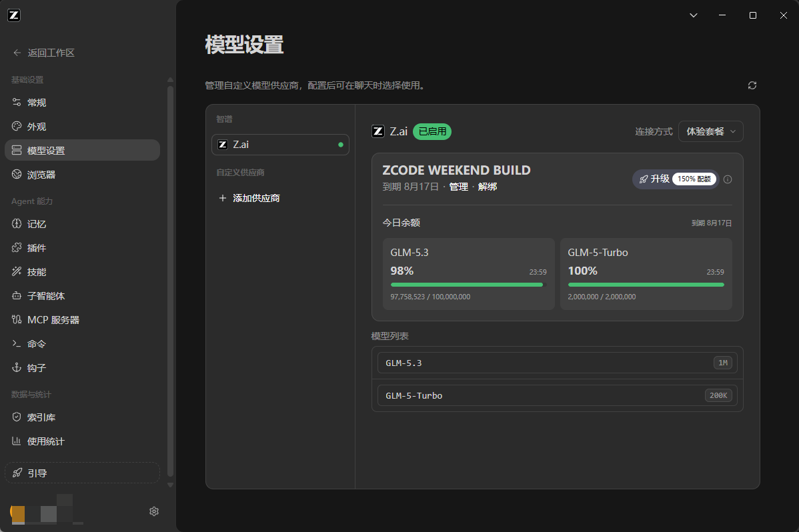Click the title bar dropdown chevron
This screenshot has height=532, width=799.
pyautogui.click(x=694, y=15)
